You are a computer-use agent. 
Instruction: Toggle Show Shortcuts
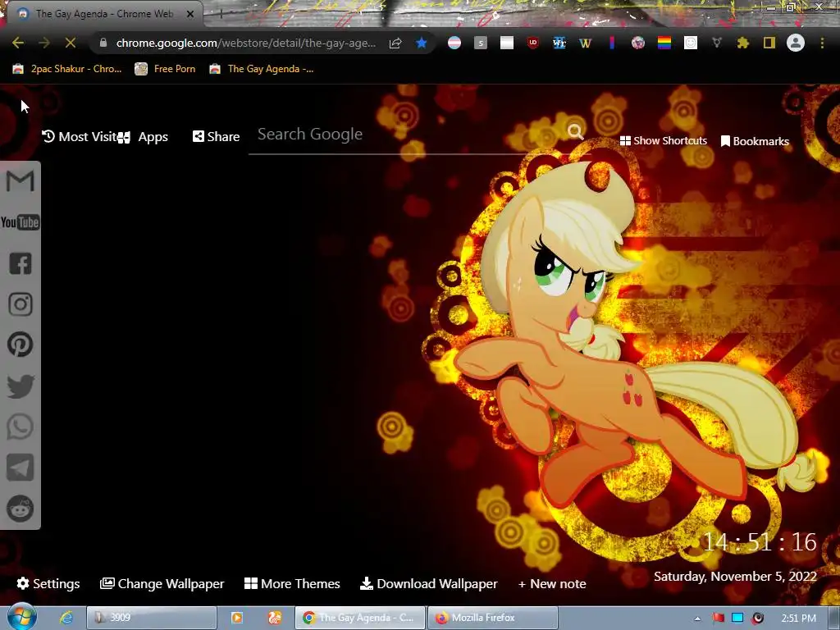[663, 141]
